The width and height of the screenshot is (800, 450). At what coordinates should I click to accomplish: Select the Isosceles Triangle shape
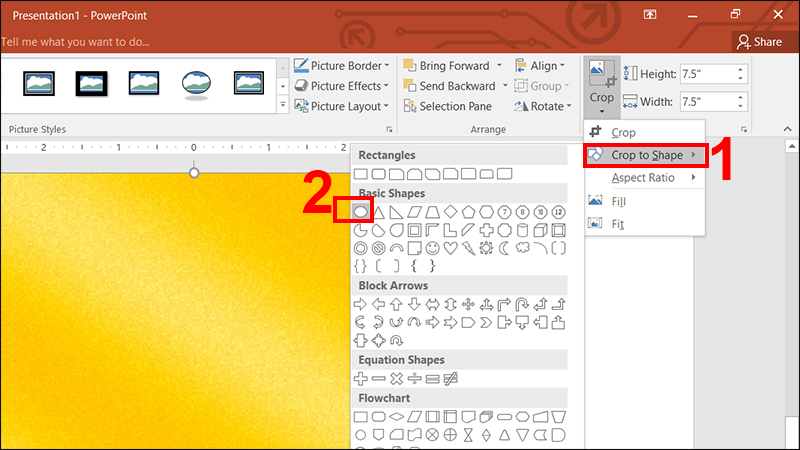pyautogui.click(x=379, y=211)
